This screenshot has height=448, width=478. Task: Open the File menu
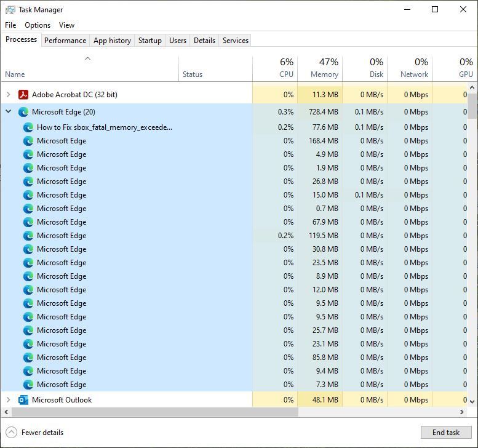(10, 25)
